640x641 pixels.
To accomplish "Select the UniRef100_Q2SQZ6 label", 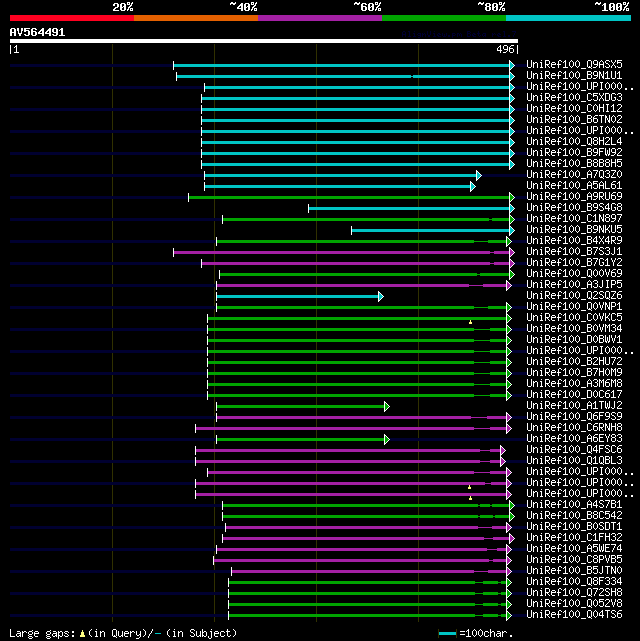I will tap(574, 296).
